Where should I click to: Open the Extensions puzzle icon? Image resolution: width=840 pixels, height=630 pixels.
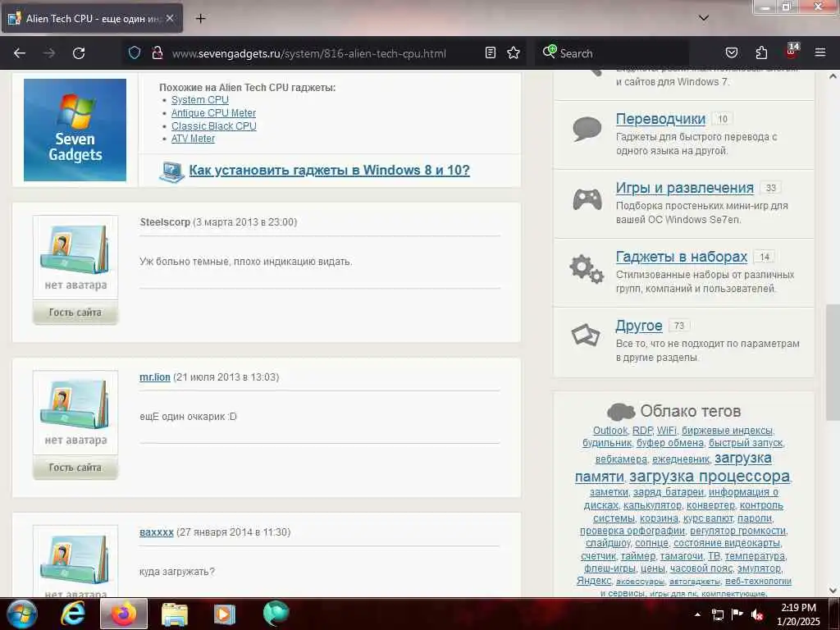(x=761, y=52)
